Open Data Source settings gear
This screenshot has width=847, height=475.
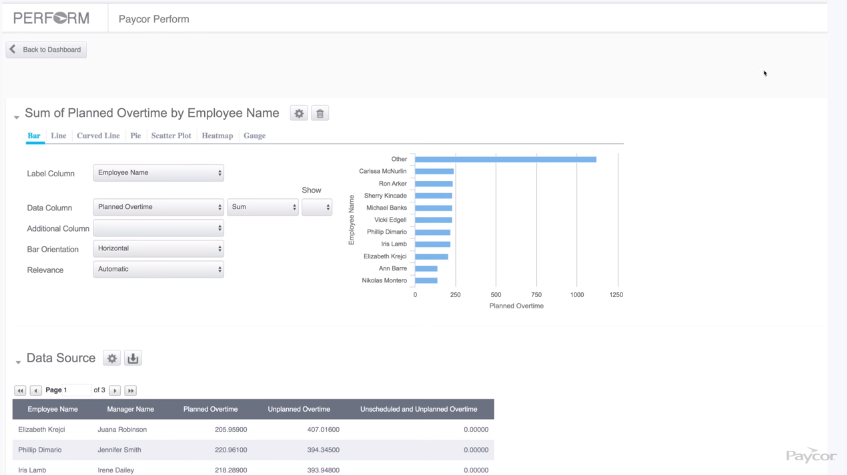pyautogui.click(x=112, y=359)
